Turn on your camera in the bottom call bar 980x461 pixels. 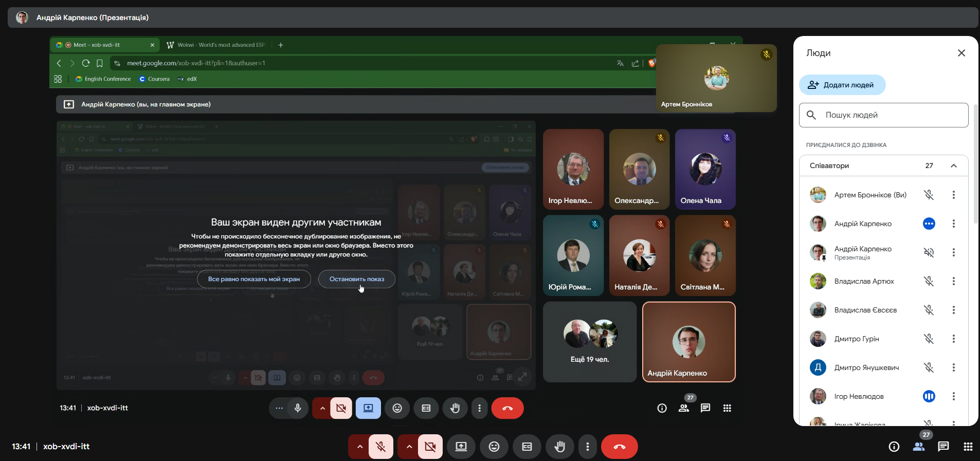pos(430,447)
